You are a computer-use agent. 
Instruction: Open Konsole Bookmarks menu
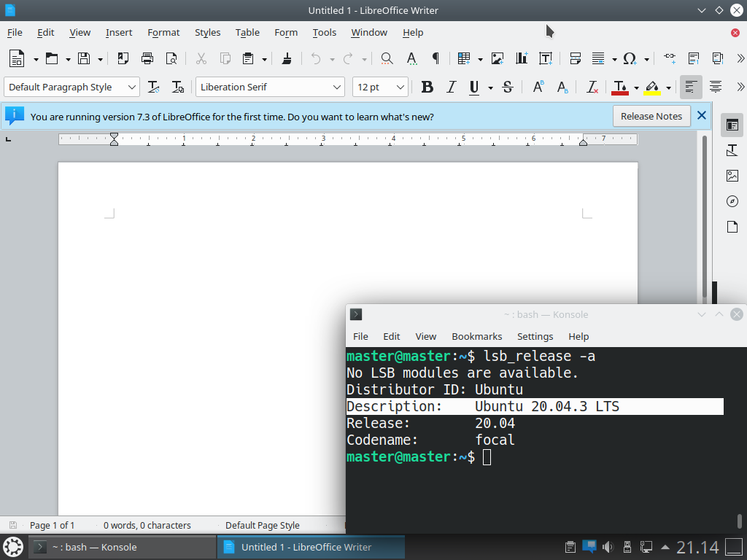[477, 336]
